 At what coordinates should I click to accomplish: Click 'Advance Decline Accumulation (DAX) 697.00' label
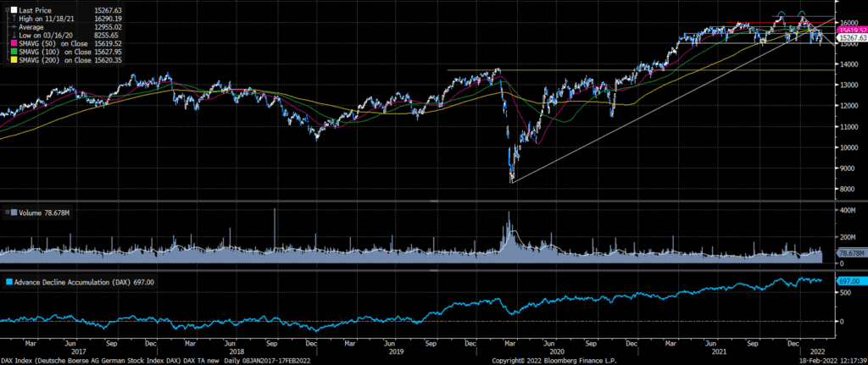[x=82, y=282]
